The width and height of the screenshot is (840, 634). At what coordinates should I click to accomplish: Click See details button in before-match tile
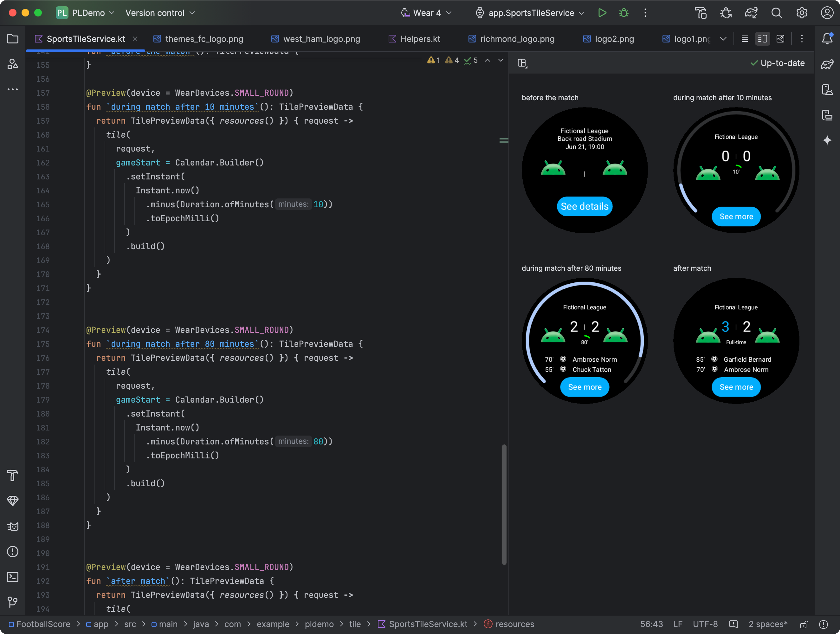[x=585, y=206]
